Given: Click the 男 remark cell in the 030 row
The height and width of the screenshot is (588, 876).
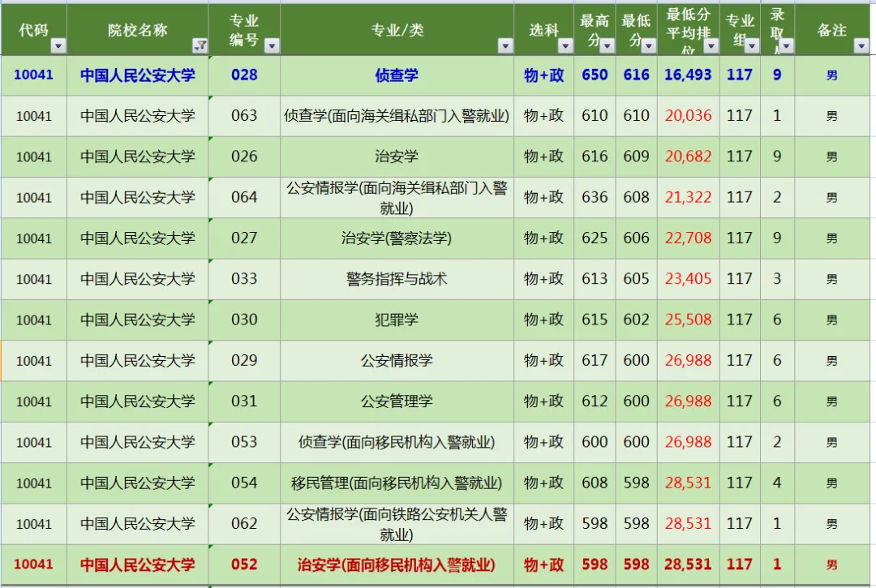Looking at the screenshot, I should [x=832, y=320].
